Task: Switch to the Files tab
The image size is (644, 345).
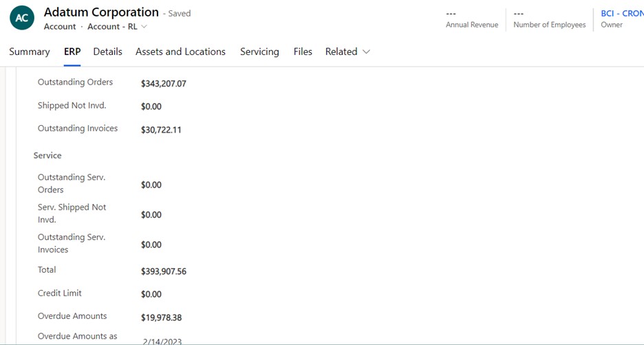Action: 303,52
